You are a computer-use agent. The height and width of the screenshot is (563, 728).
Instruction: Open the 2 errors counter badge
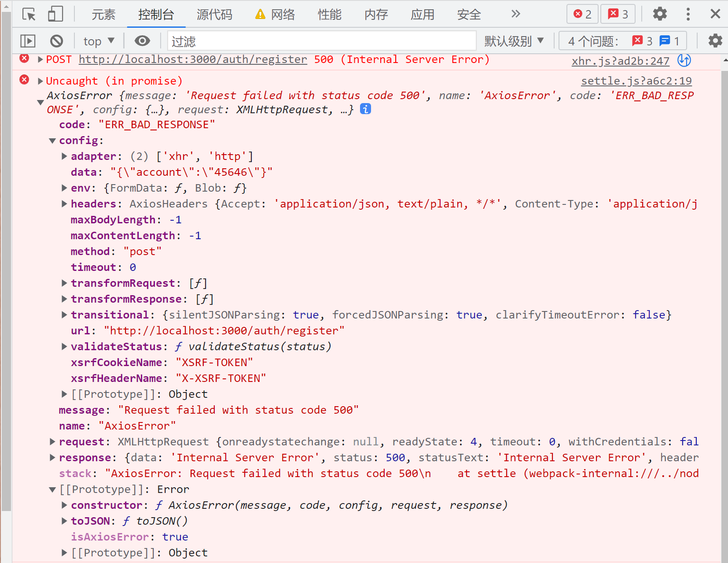[x=582, y=14]
